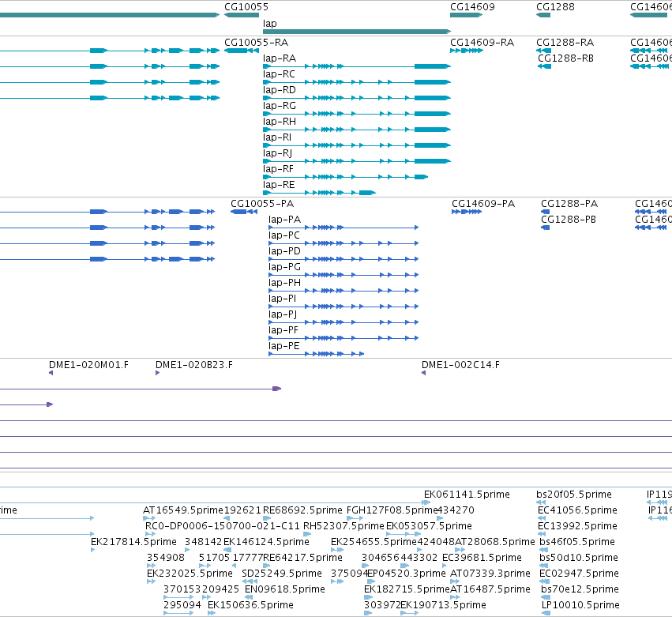
Task: Click the EK061141.5prime EST label
Action: tap(467, 495)
